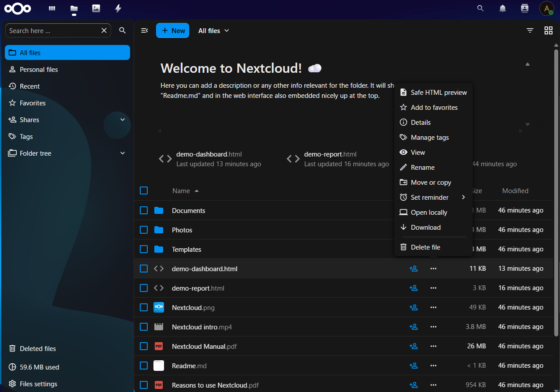The width and height of the screenshot is (560, 392).
Task: Open the filter options icon
Action: [530, 30]
